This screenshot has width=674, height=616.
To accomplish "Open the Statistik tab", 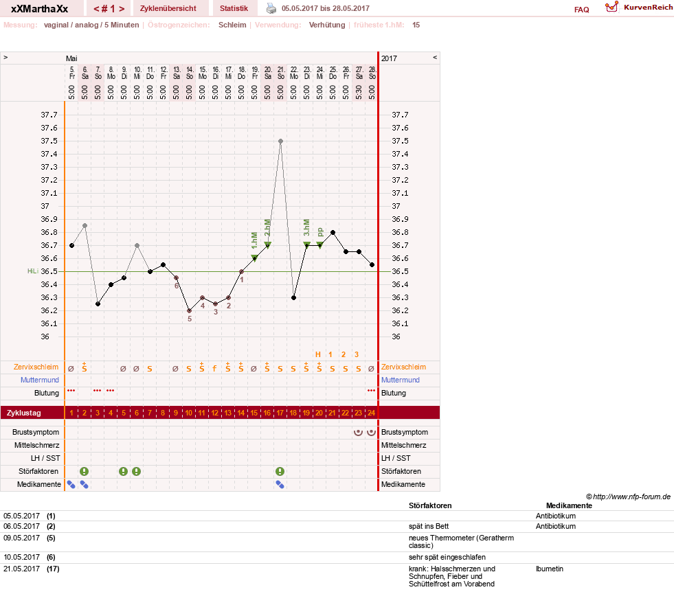I will pos(234,8).
